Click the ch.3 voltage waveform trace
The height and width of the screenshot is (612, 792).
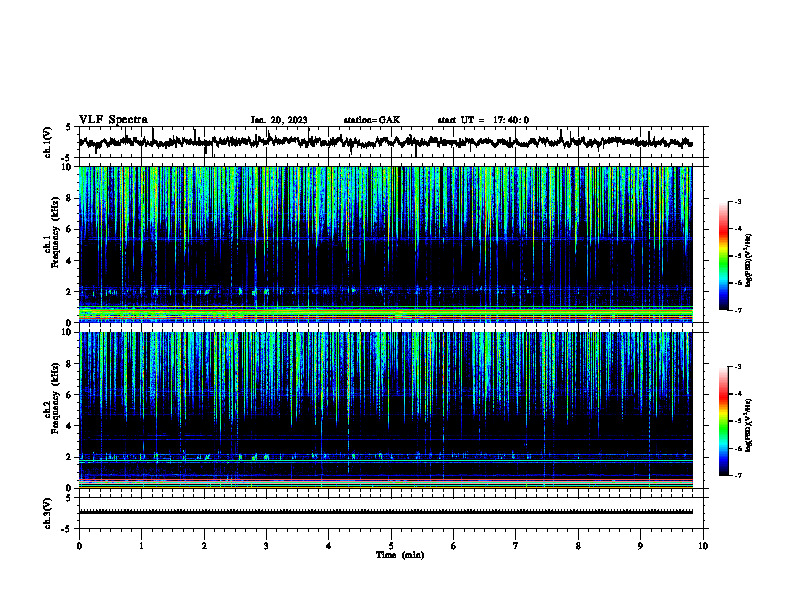tap(385, 512)
